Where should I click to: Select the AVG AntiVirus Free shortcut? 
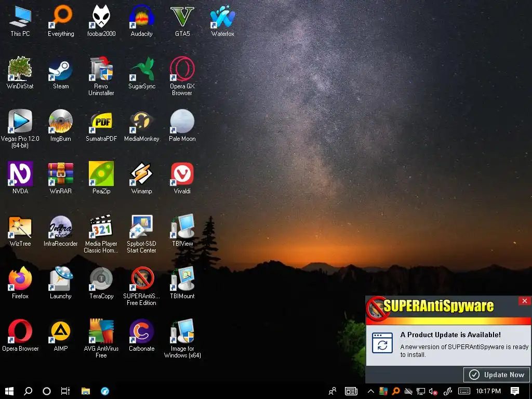101,339
